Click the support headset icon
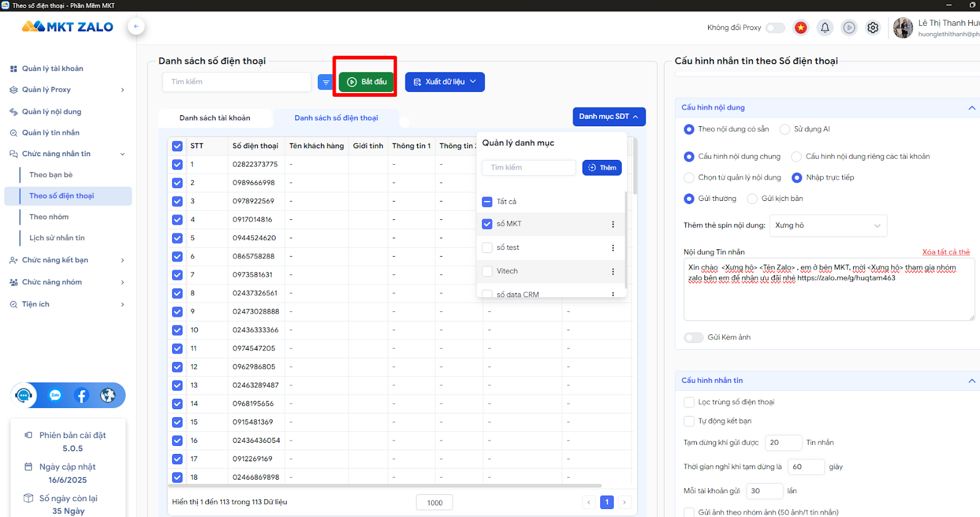The width and height of the screenshot is (980, 517). 24,395
